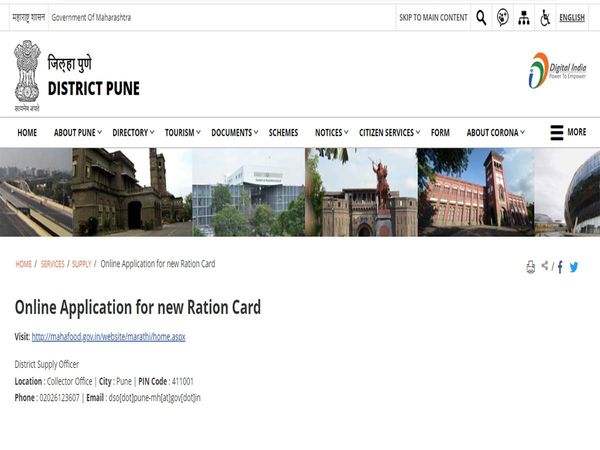The width and height of the screenshot is (600, 450).
Task: Share page on Facebook
Action: coord(560,267)
